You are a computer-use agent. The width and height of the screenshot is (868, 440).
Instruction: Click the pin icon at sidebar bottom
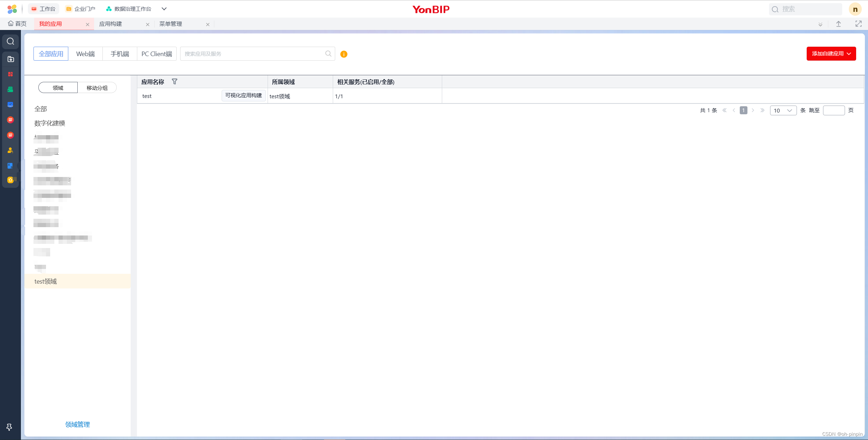tap(9, 427)
